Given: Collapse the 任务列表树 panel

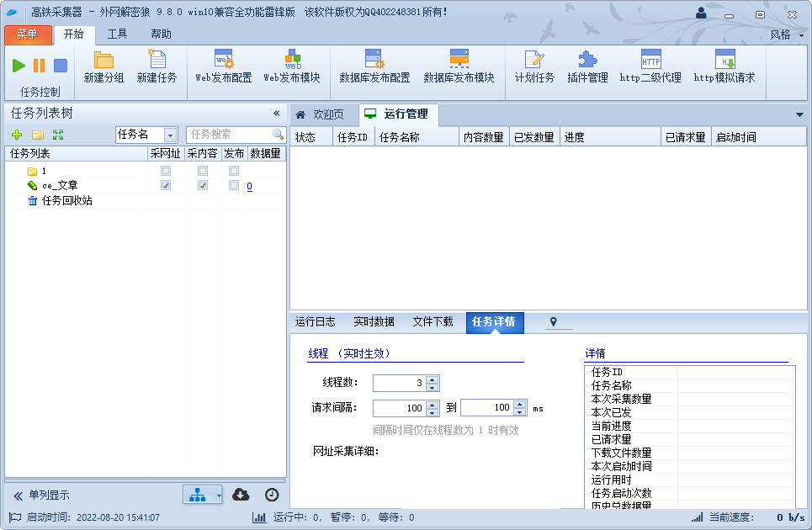Looking at the screenshot, I should point(277,114).
